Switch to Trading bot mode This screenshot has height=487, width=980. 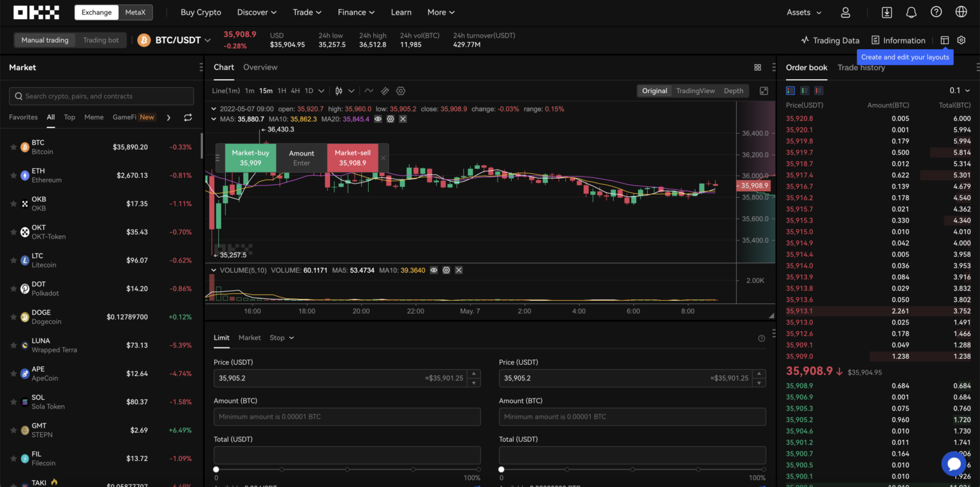click(x=101, y=40)
